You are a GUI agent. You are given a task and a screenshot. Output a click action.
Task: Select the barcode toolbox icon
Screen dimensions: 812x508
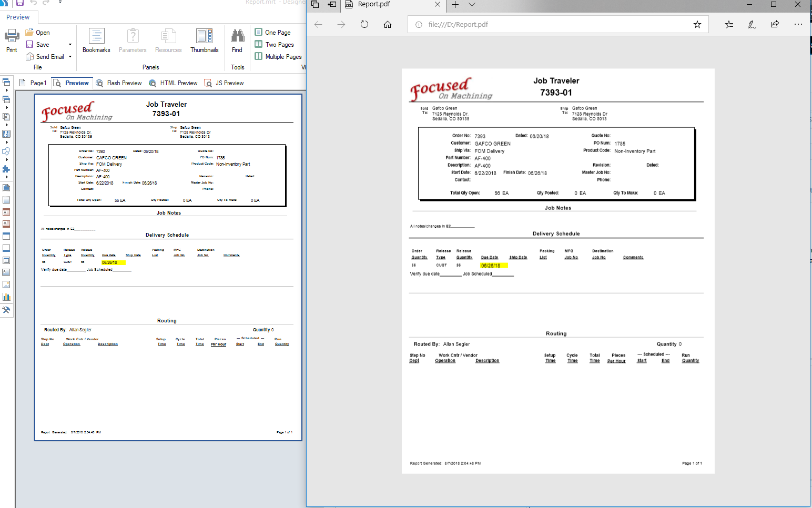tap(6, 134)
